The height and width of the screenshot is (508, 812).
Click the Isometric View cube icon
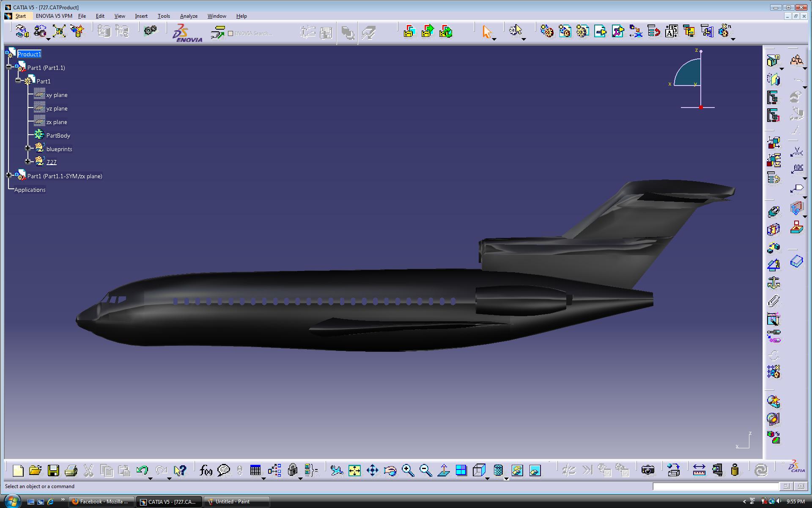(478, 470)
